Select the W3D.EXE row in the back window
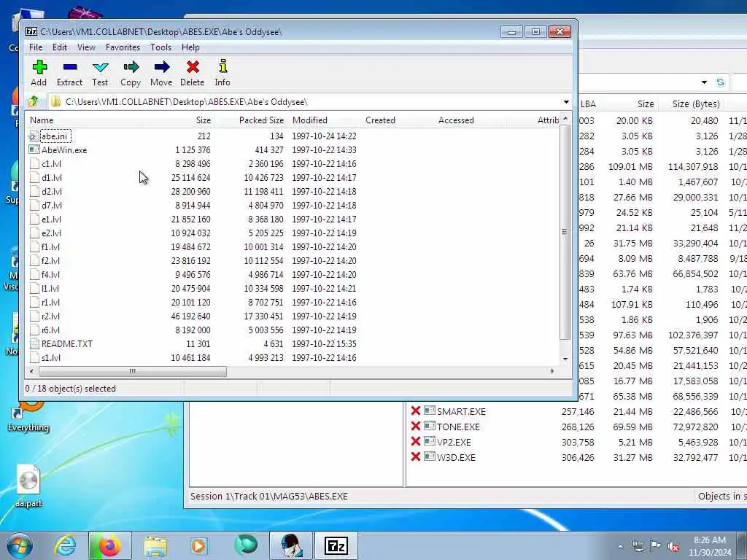Screen dimensions: 747x560 pyautogui.click(x=576, y=457)
